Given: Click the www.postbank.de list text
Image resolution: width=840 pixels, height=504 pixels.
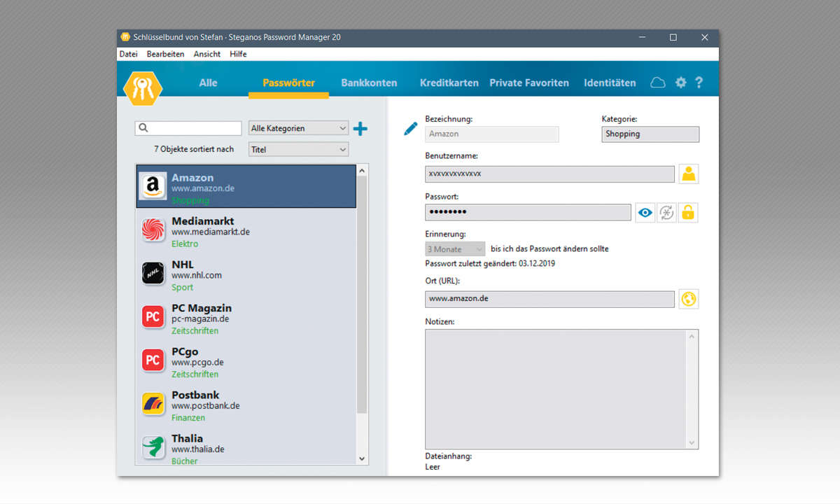Looking at the screenshot, I should [206, 406].
